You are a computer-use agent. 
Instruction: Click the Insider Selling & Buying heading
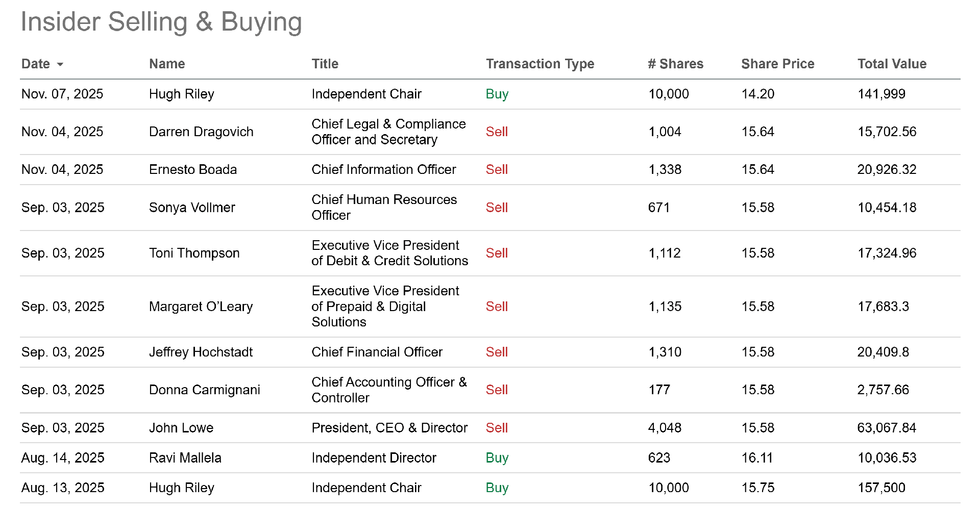[x=161, y=22]
